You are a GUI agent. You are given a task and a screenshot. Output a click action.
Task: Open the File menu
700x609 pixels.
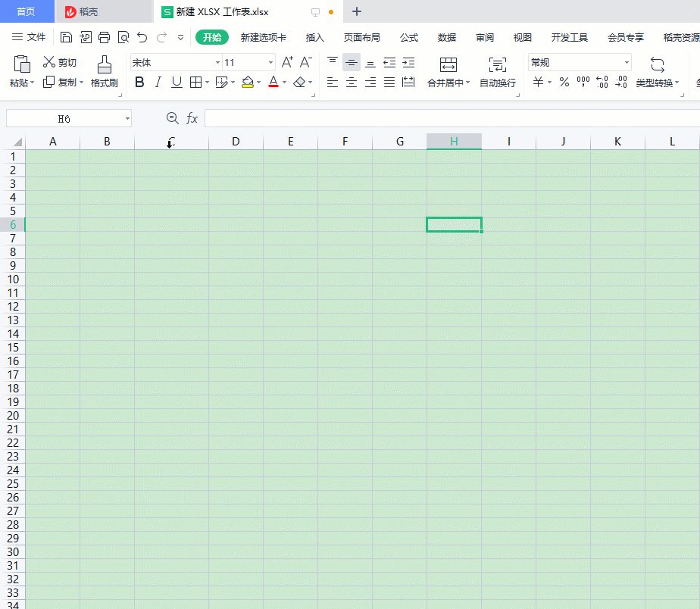29,37
